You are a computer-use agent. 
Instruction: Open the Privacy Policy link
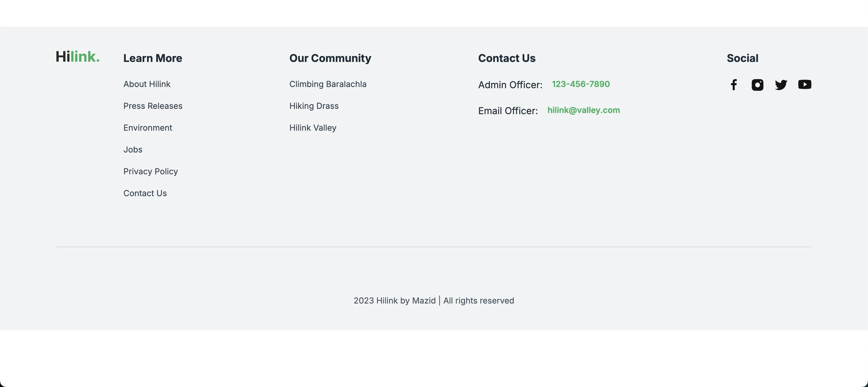(151, 172)
